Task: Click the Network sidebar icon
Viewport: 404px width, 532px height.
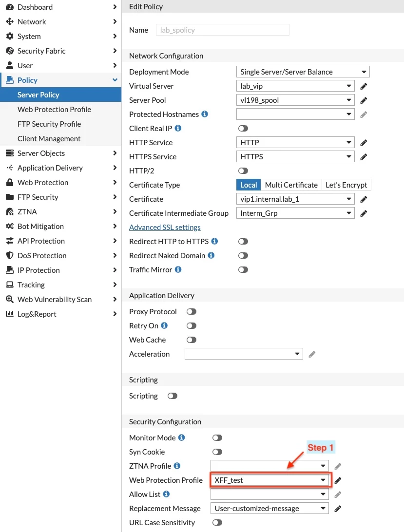Action: click(x=10, y=21)
